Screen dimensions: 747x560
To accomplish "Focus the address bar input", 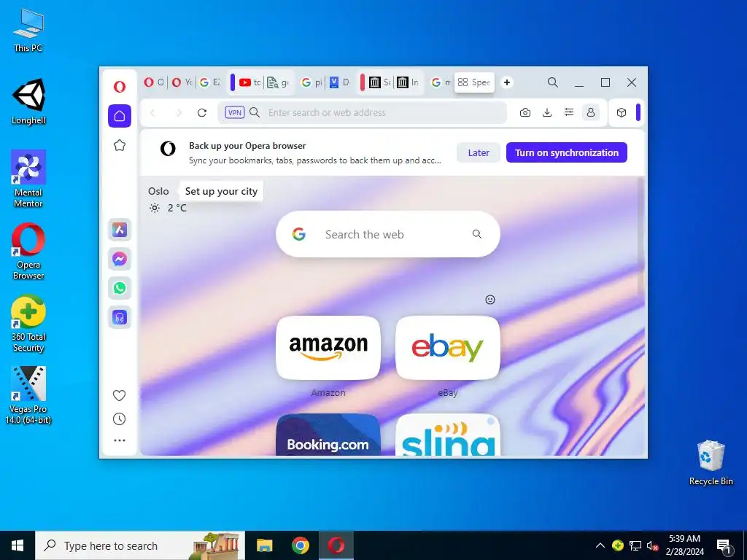I will pyautogui.click(x=362, y=113).
